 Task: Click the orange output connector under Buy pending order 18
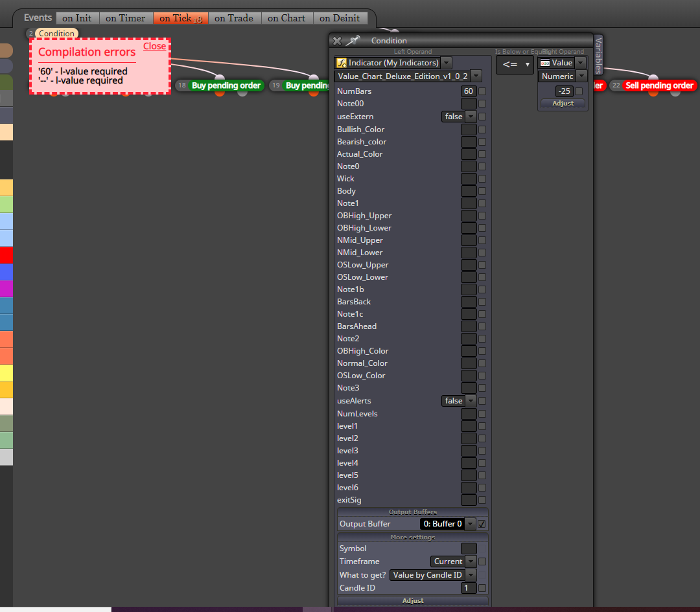coord(220,93)
